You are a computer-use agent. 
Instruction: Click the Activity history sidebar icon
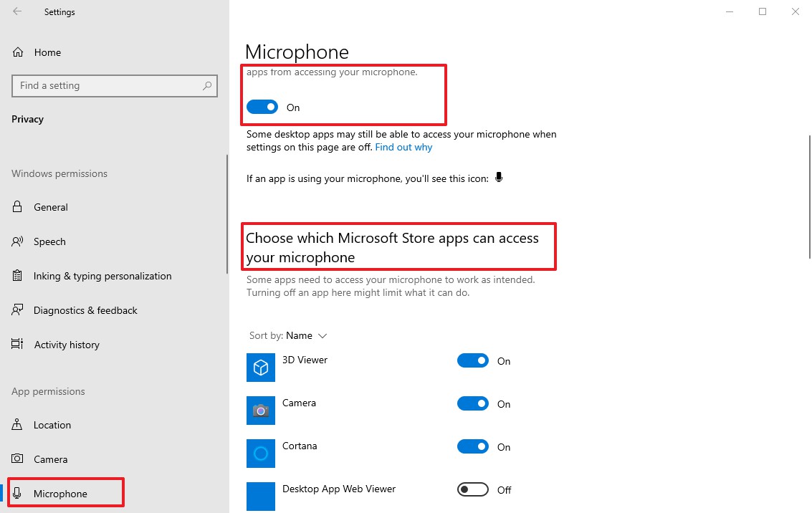18,345
